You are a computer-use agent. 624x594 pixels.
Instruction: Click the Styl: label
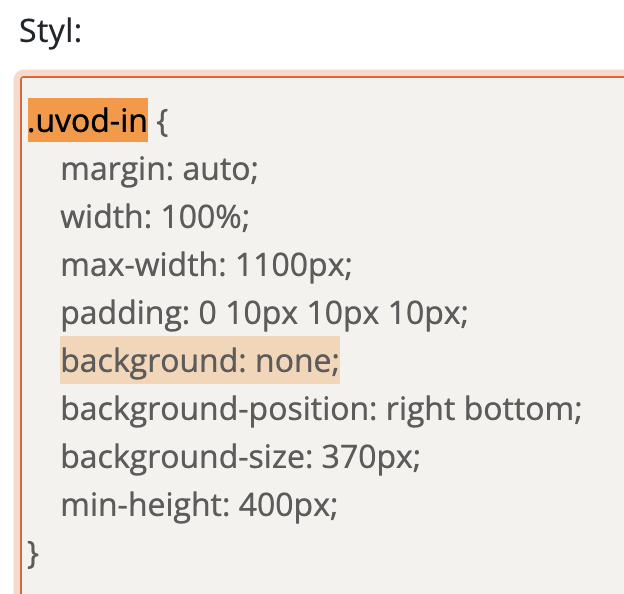coord(50,31)
